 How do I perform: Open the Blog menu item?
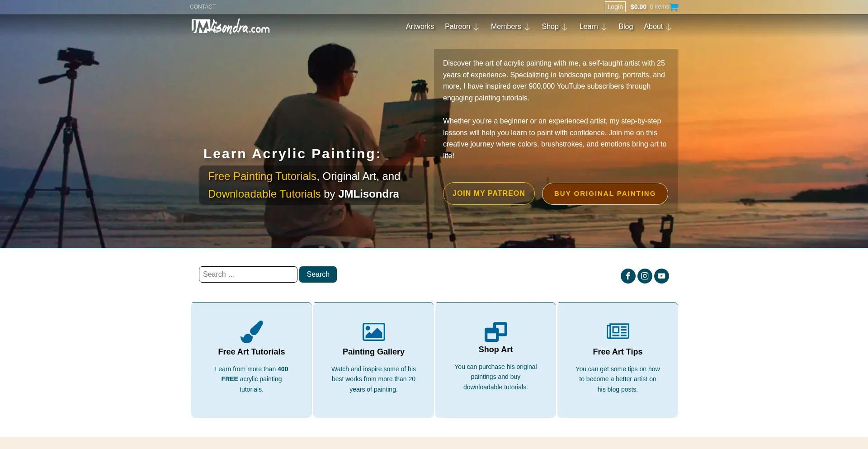[x=626, y=27]
